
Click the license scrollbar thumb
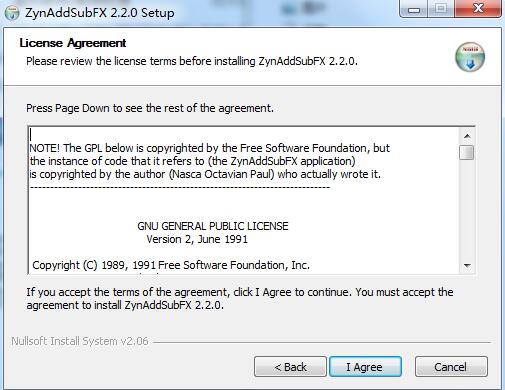click(466, 152)
